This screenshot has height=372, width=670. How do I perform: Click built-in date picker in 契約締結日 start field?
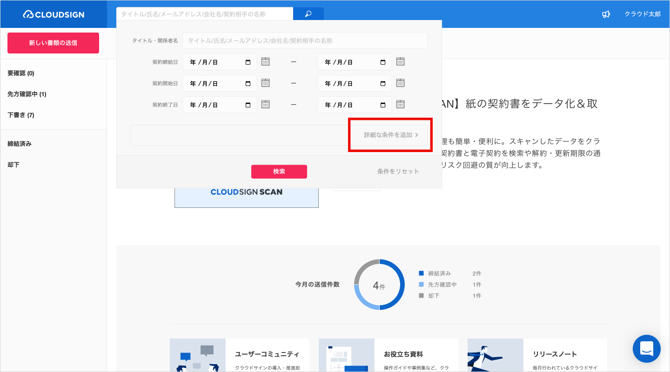tap(248, 62)
